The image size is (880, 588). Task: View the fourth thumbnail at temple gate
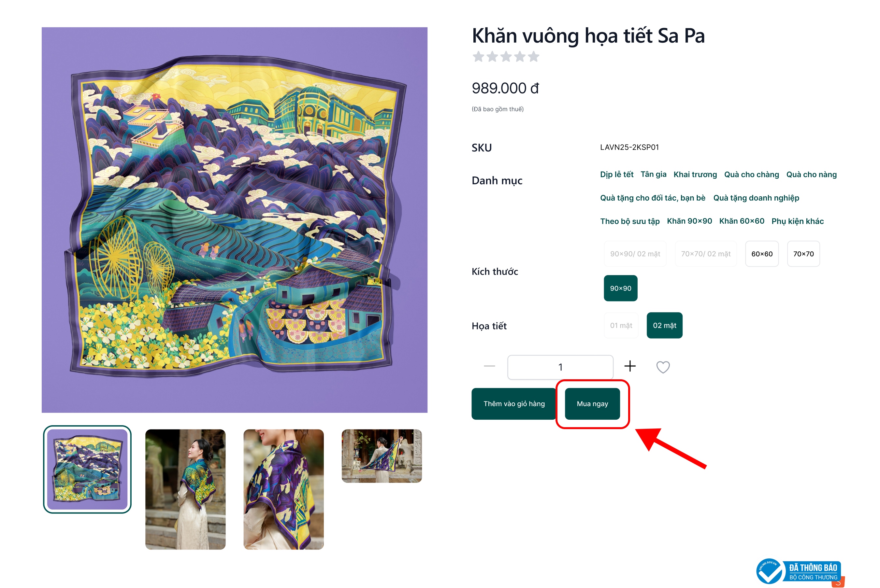click(382, 456)
